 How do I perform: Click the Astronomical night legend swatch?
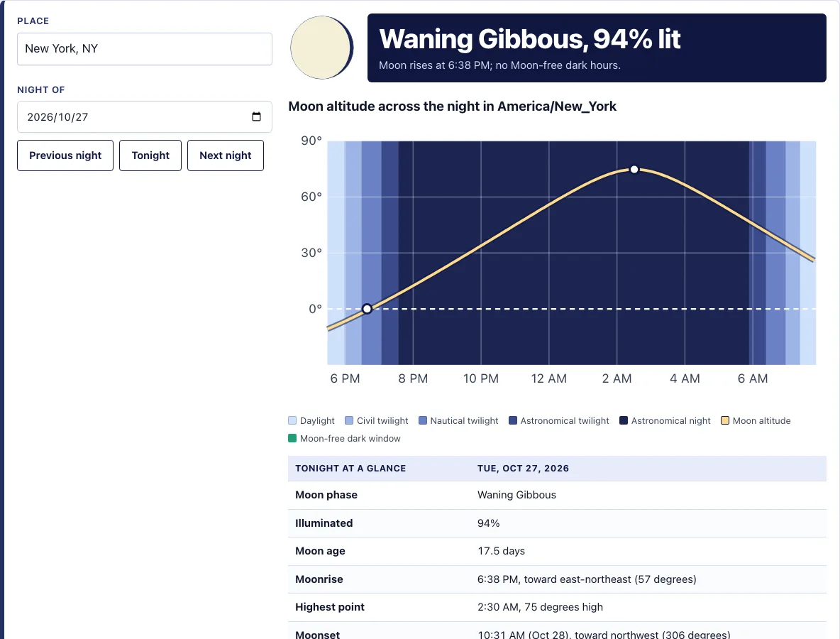(x=624, y=420)
